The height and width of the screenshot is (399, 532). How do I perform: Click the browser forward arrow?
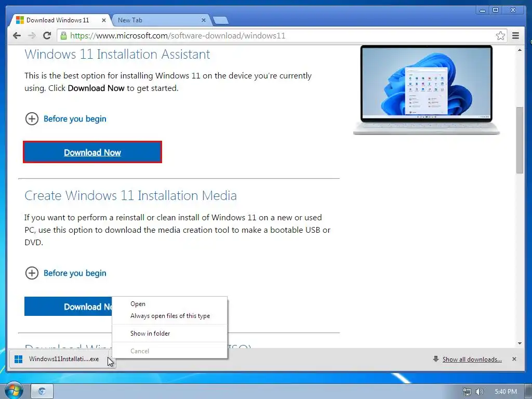click(32, 36)
